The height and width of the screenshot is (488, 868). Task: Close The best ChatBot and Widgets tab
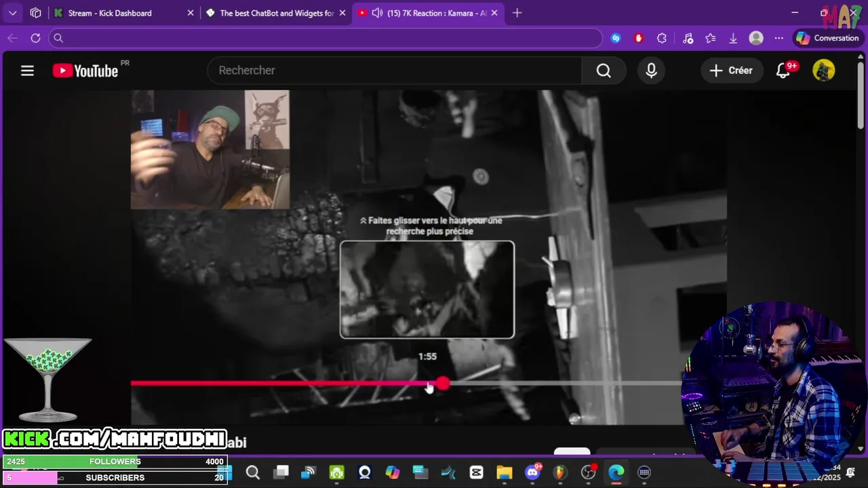342,13
